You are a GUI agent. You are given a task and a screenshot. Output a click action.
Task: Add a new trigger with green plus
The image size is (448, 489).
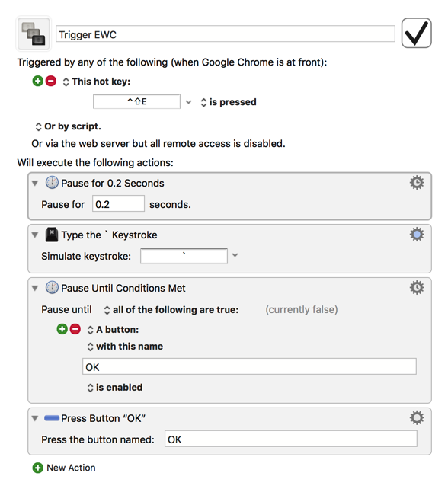pyautogui.click(x=38, y=81)
